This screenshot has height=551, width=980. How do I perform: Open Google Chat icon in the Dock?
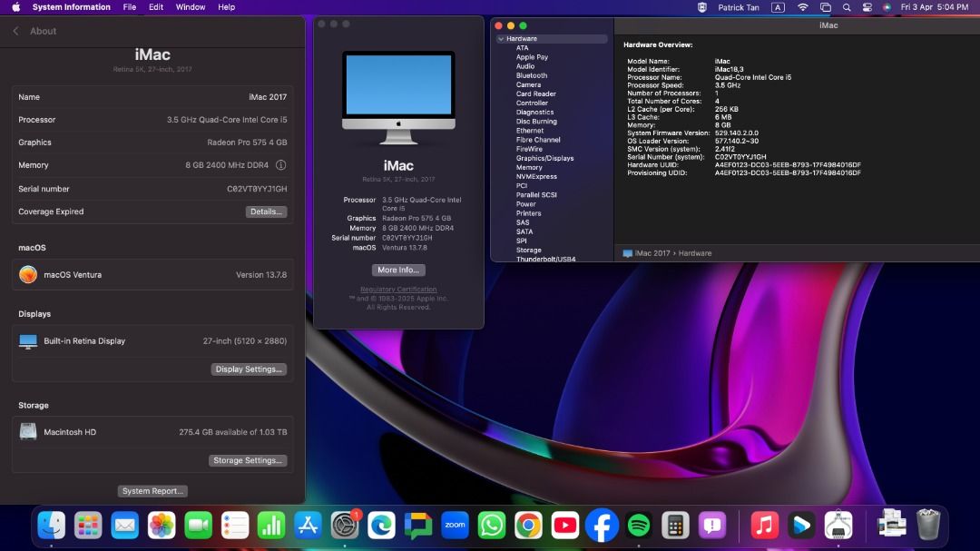coord(418,525)
